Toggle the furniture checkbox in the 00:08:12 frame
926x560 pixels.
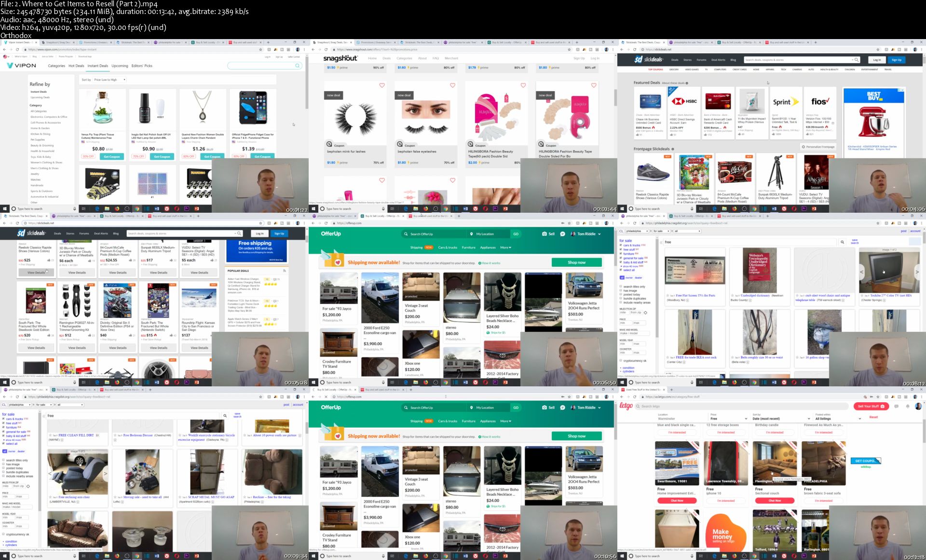point(621,254)
